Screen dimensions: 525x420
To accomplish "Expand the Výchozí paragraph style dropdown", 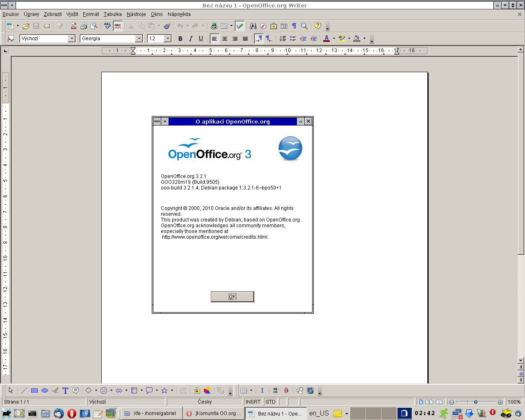I will [x=72, y=39].
